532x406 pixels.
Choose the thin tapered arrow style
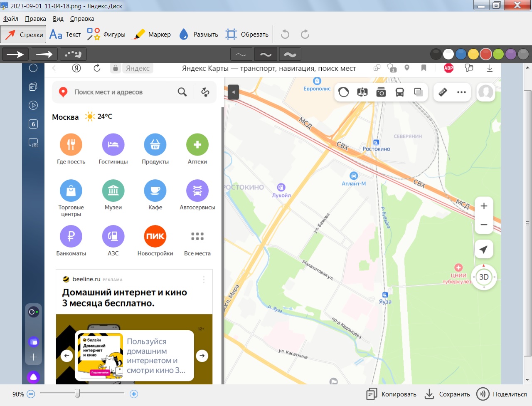[x=44, y=54]
